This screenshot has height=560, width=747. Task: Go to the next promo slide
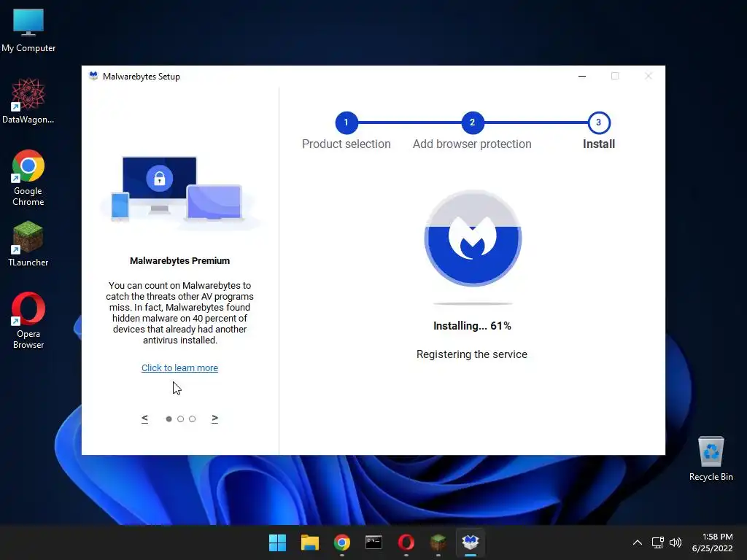pos(215,419)
